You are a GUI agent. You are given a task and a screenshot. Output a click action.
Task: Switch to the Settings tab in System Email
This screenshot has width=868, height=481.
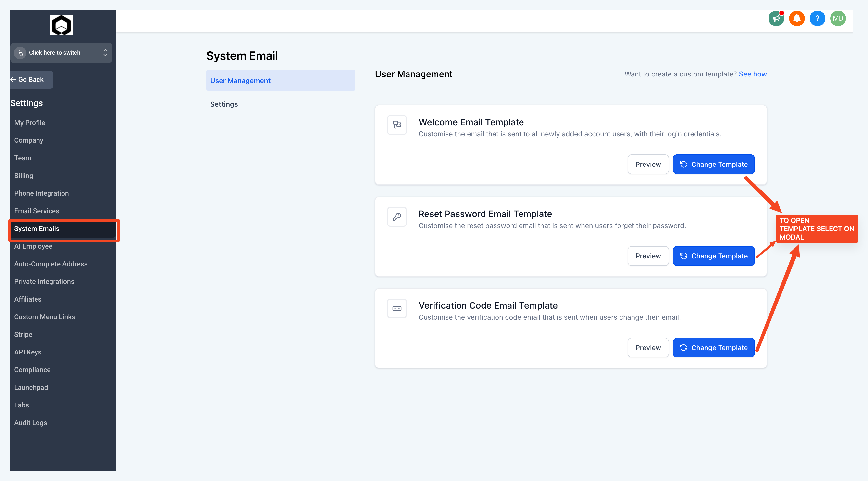click(x=224, y=104)
